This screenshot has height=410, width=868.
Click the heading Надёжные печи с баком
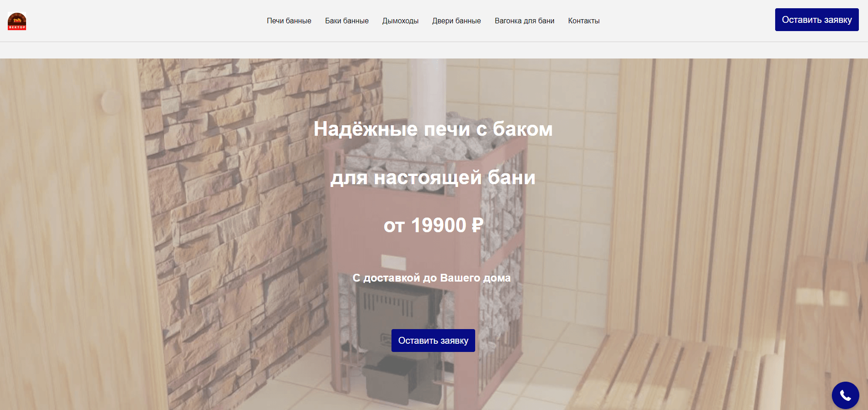point(433,129)
